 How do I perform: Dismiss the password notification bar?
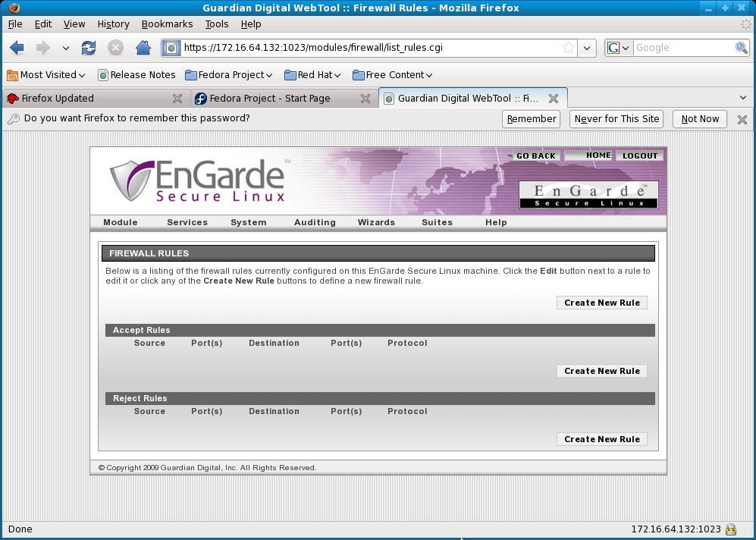coord(742,120)
